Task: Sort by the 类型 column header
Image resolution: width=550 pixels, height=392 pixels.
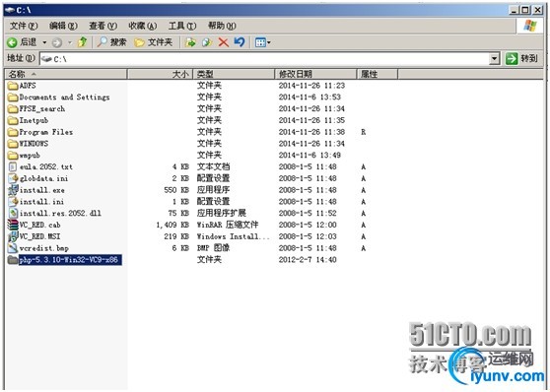Action: pos(234,74)
